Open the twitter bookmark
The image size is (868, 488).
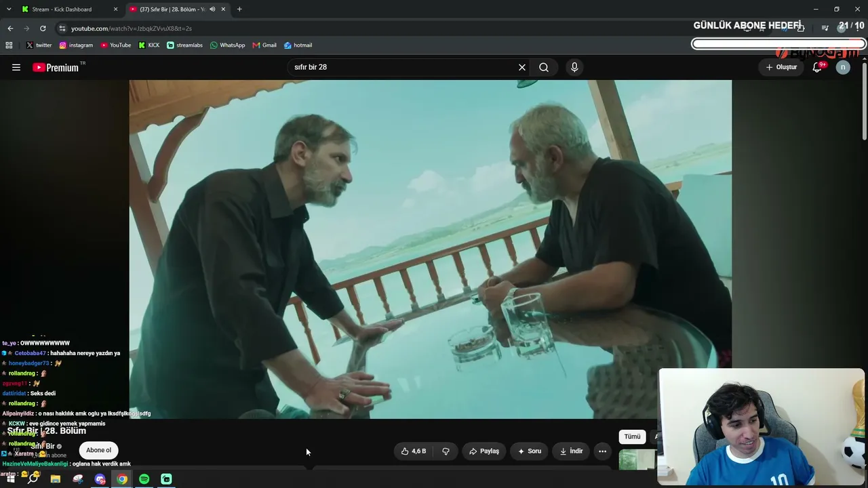click(39, 45)
